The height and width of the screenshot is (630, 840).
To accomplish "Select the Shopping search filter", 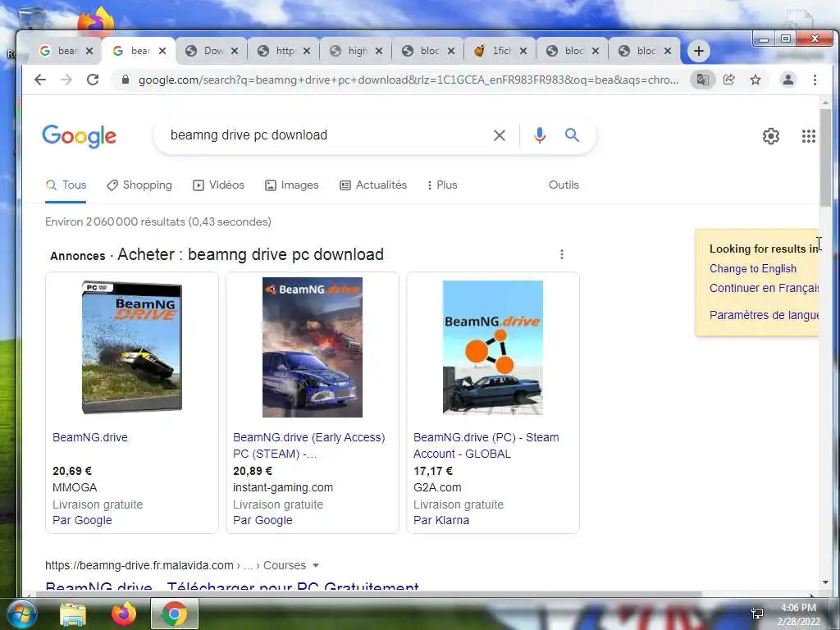I will click(x=139, y=185).
